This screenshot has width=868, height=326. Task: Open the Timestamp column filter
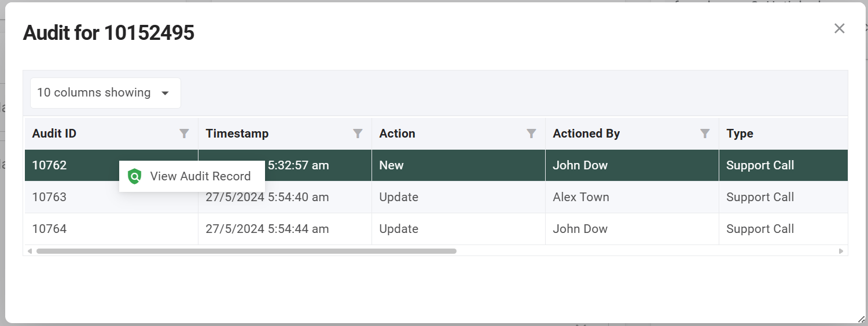click(x=358, y=134)
